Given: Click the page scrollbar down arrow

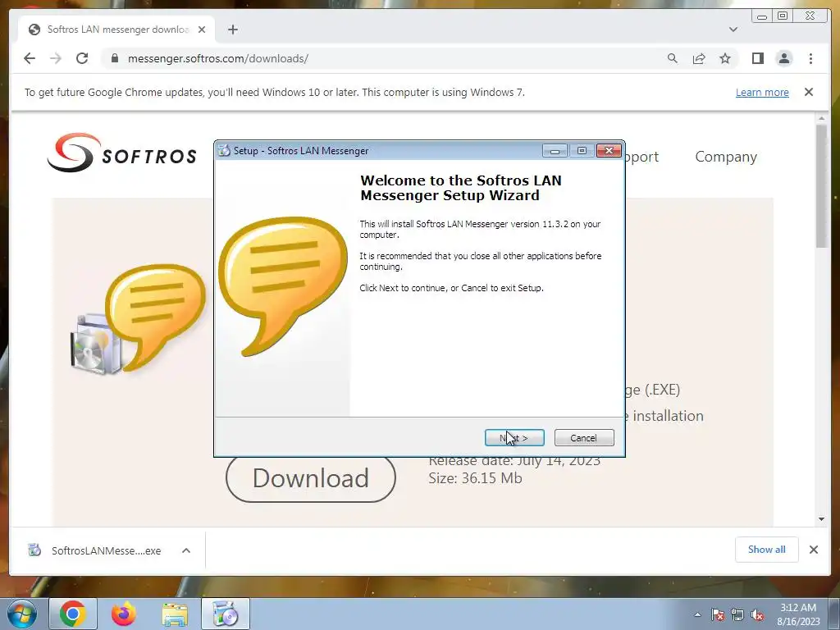Looking at the screenshot, I should [x=821, y=518].
